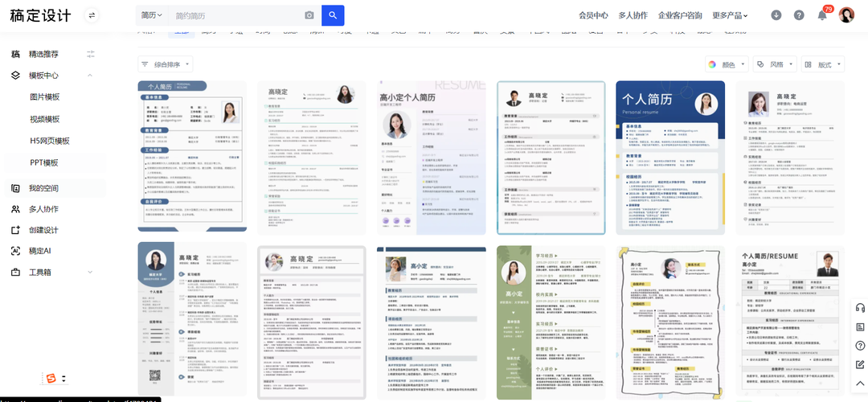Open the 简历 search category dropdown
The height and width of the screenshot is (402, 868).
152,15
